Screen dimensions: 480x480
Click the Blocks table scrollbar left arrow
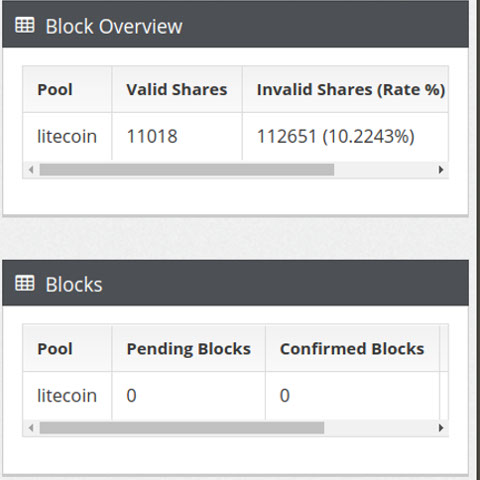point(31,428)
